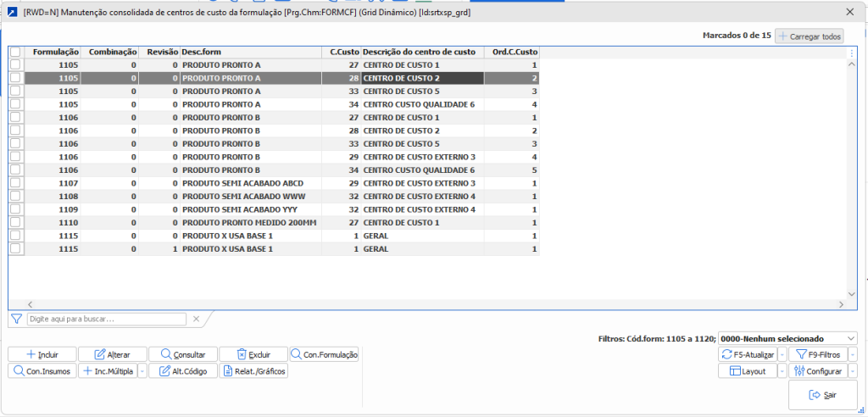Toggle the select-all checkbox in header

click(x=15, y=52)
